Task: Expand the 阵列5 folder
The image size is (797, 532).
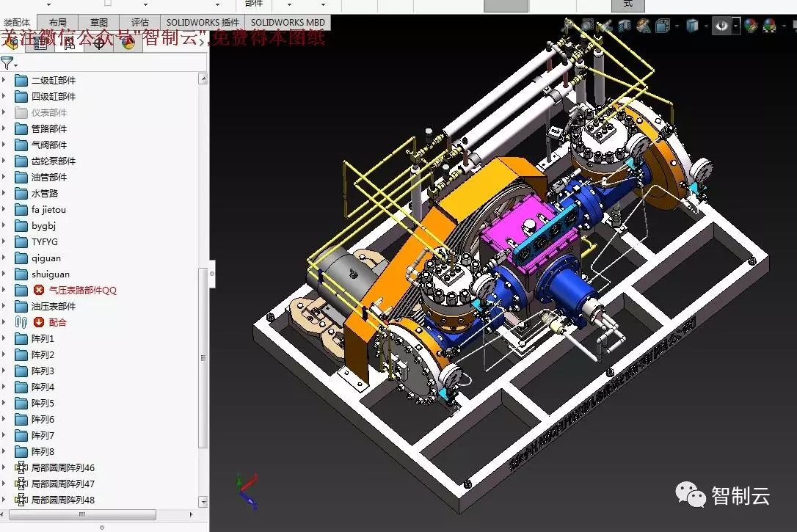Action: click(x=4, y=402)
